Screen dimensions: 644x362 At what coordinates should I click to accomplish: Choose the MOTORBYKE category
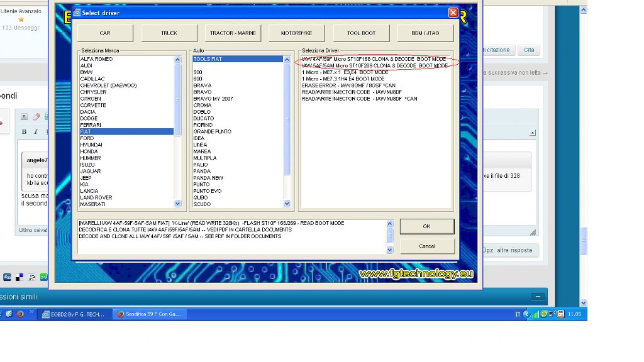pos(297,33)
